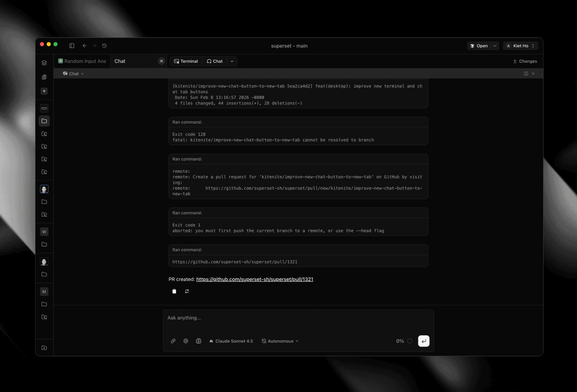Regenerate the response with the refresh icon

(187, 291)
